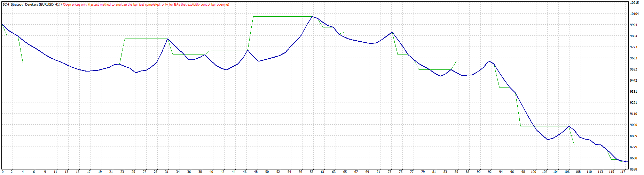Click trade number 61 on horizontal axis
This screenshot has width=644, height=175.
323,172
